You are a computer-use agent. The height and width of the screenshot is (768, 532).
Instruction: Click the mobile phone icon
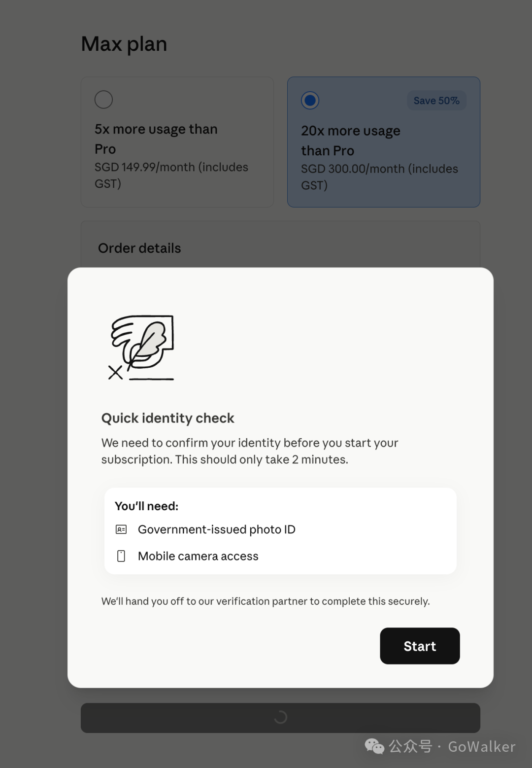coord(121,556)
